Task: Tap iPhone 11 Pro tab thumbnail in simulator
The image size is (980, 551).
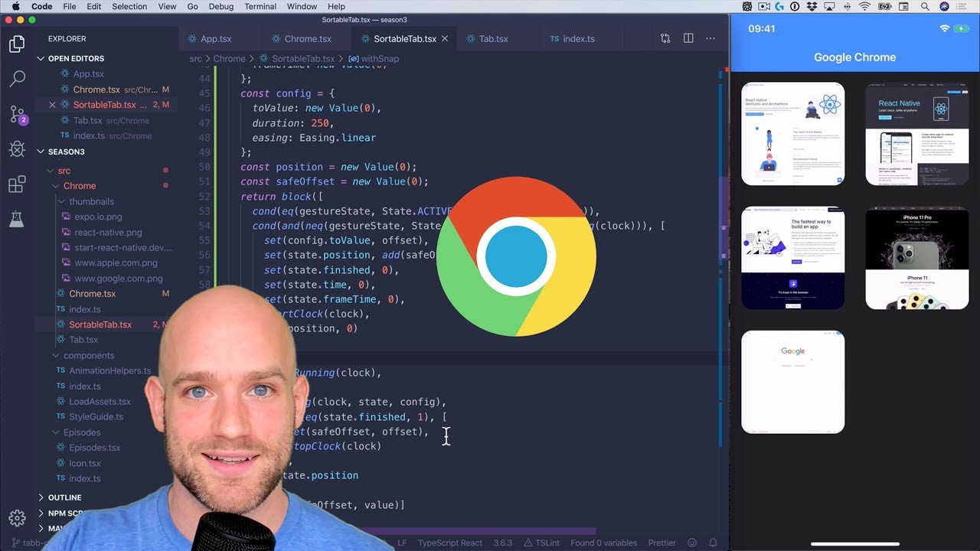Action: tap(917, 258)
